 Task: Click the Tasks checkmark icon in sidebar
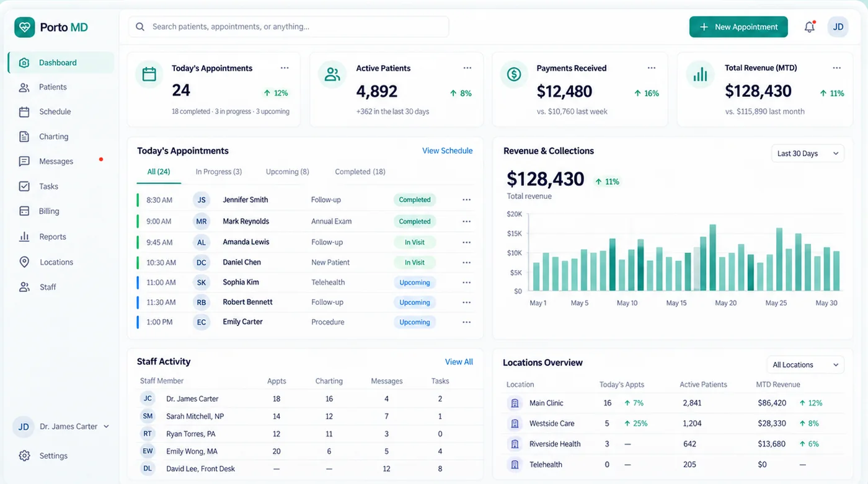point(24,186)
